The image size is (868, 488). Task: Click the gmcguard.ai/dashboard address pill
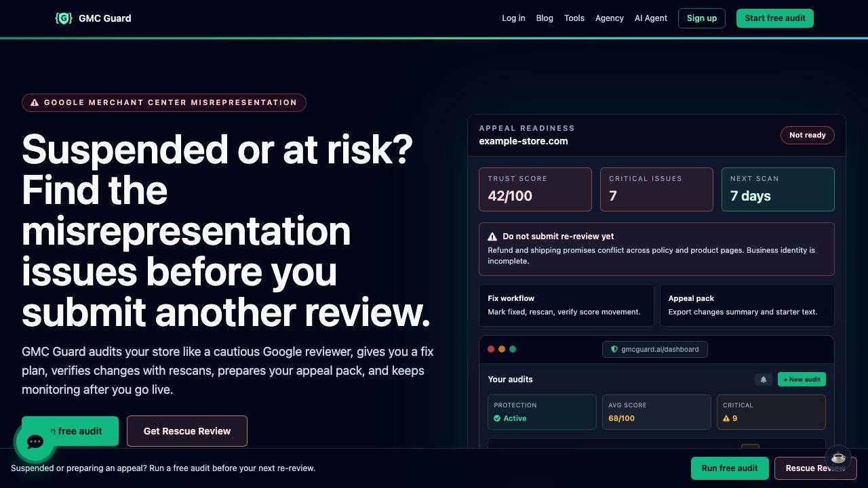point(655,349)
